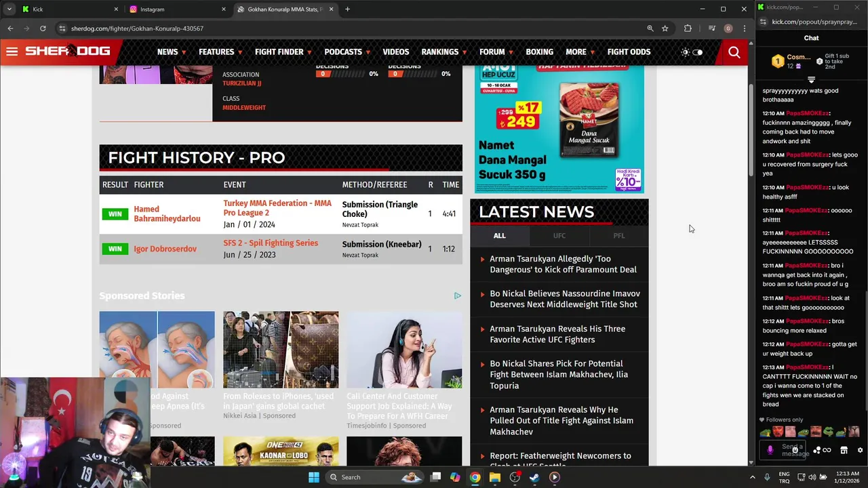
Task: Open the BOXING menu item
Action: click(x=539, y=52)
